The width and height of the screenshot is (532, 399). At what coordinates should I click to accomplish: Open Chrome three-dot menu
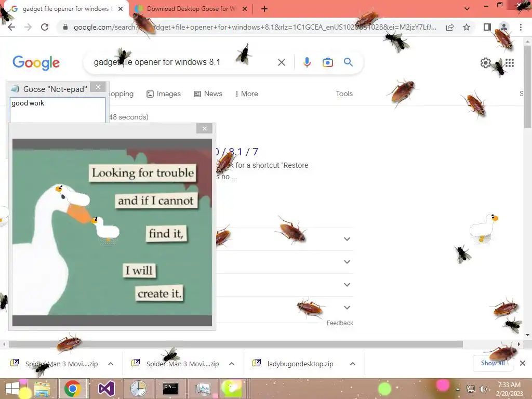(521, 27)
